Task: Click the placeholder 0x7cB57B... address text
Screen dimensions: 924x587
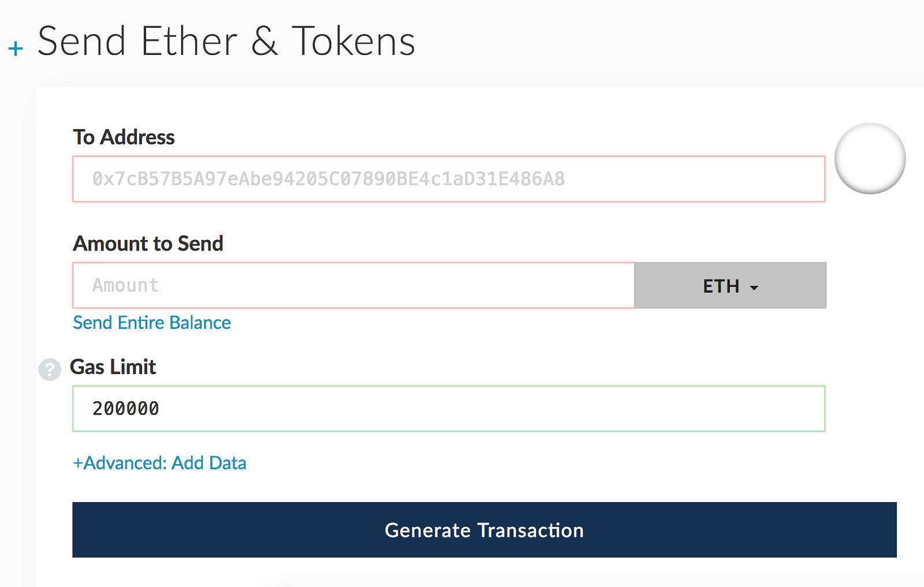Action: [328, 179]
